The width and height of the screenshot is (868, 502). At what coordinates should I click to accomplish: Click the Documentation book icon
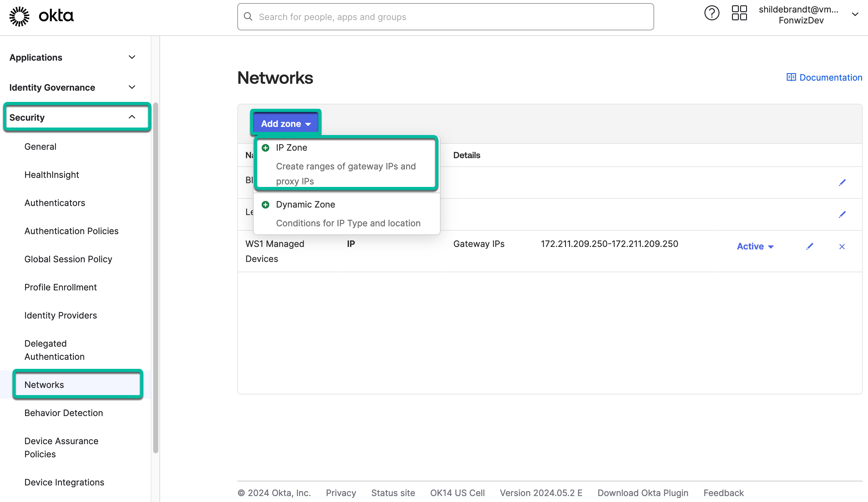coord(791,77)
